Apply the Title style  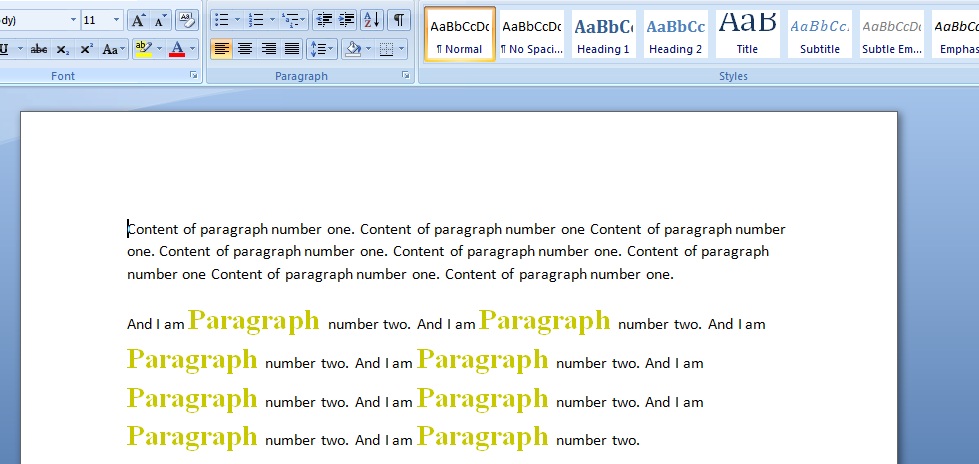click(x=747, y=34)
